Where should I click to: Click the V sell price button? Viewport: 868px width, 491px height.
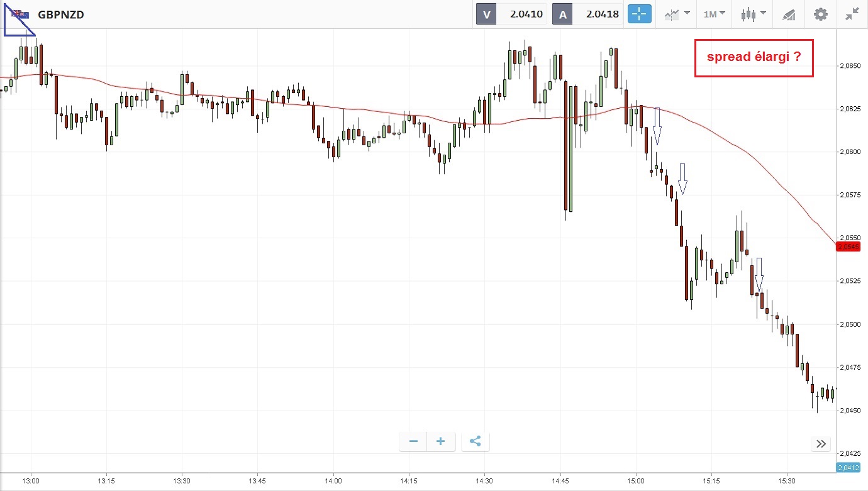(x=511, y=14)
